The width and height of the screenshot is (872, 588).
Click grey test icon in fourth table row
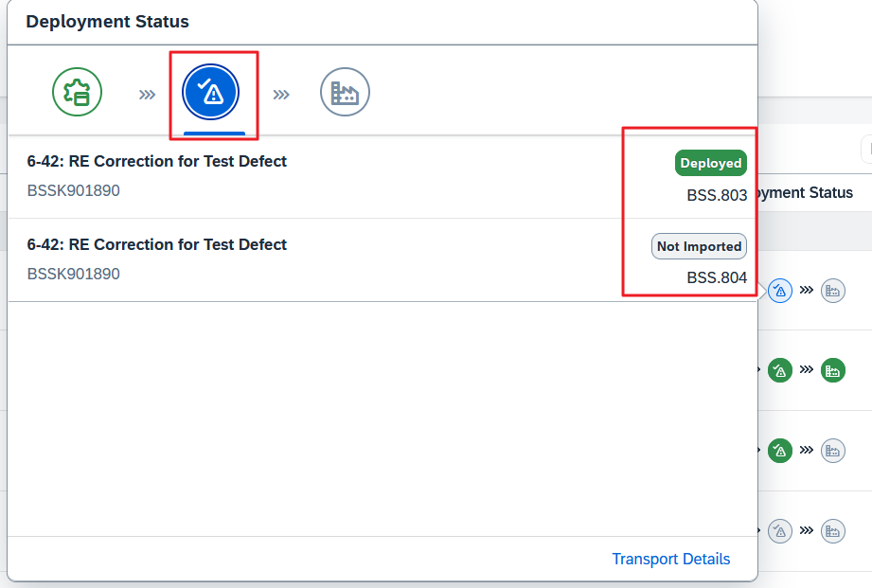779,531
